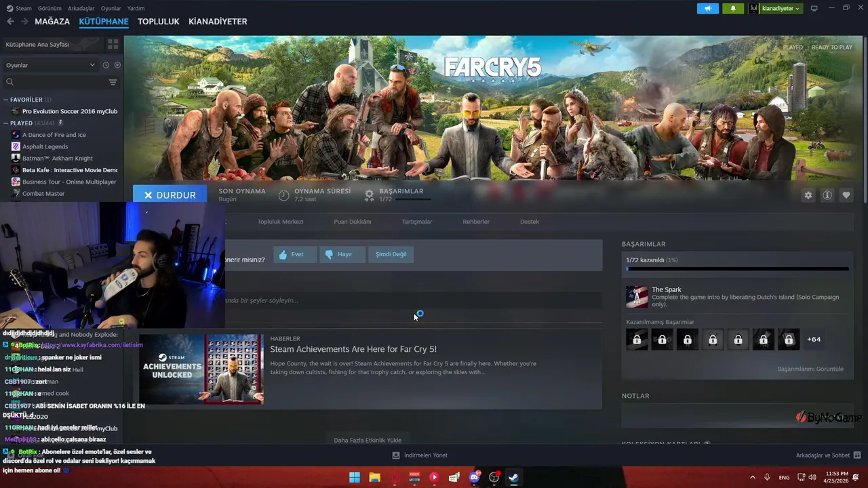
Task: Open Arkadaşlar ve Sohbet
Action: tap(828, 455)
